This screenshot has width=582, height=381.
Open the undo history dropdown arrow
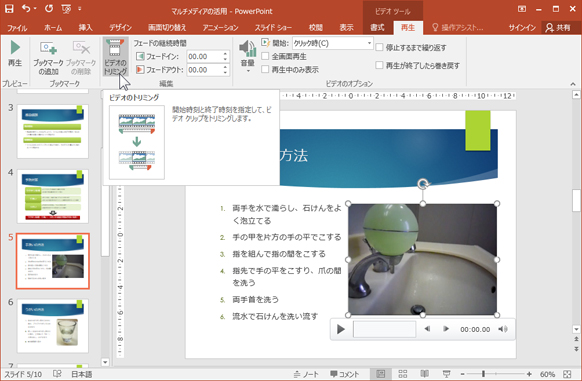[35, 9]
